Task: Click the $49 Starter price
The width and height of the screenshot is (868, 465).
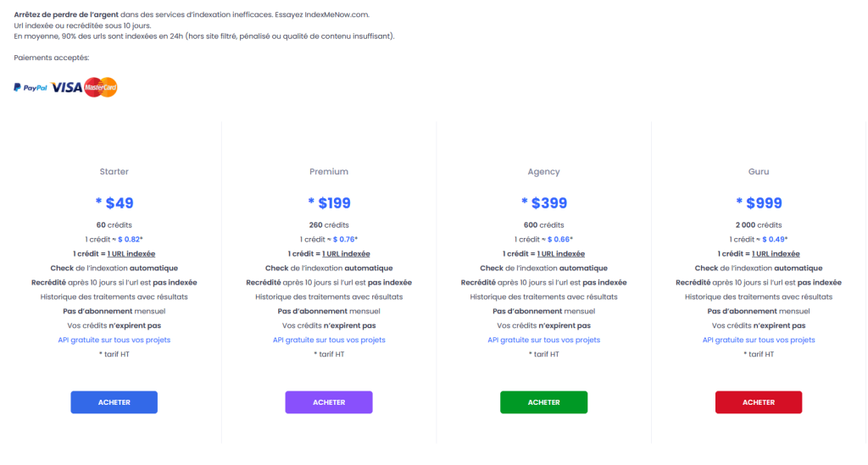Action: (119, 203)
